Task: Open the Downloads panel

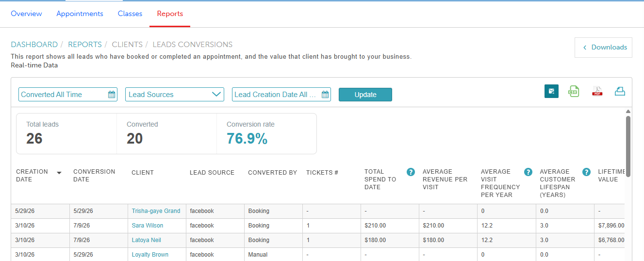Action: click(x=603, y=48)
